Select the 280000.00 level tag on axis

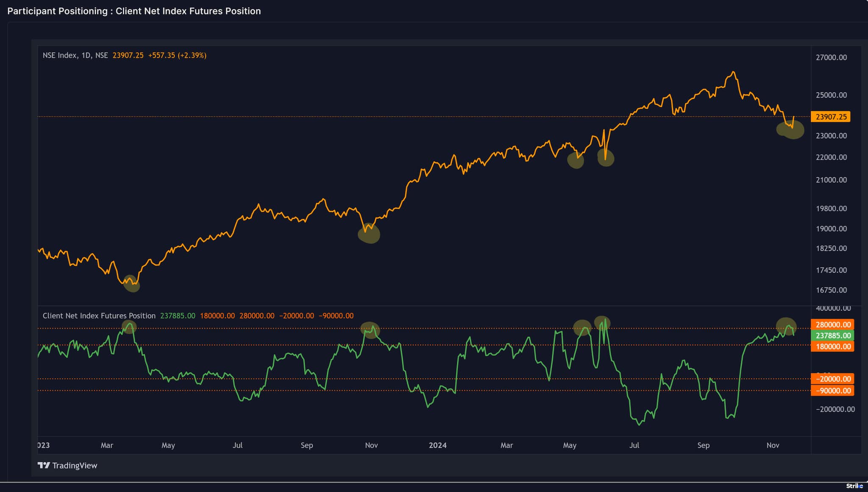[833, 324]
